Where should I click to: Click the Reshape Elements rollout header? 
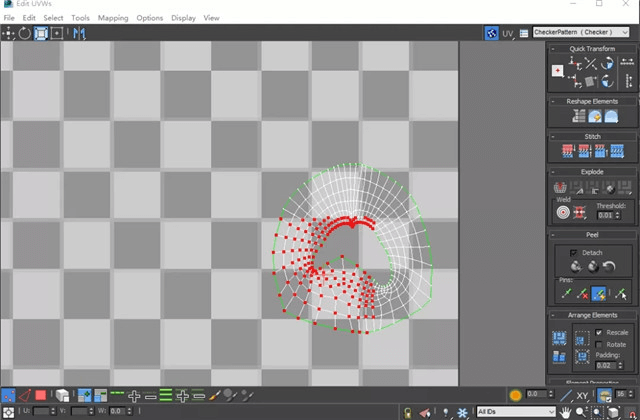(593, 101)
